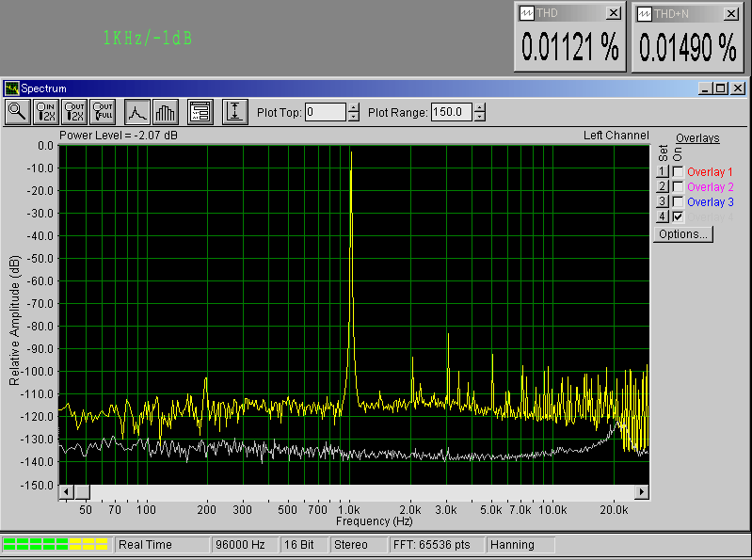
Task: Click the magenta Overlay 2 label
Action: click(711, 186)
